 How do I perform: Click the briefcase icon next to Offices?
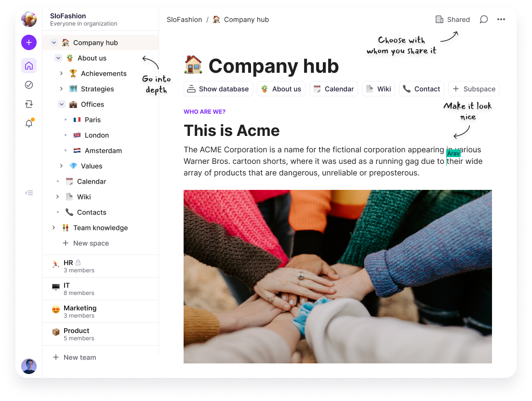pyautogui.click(x=73, y=104)
